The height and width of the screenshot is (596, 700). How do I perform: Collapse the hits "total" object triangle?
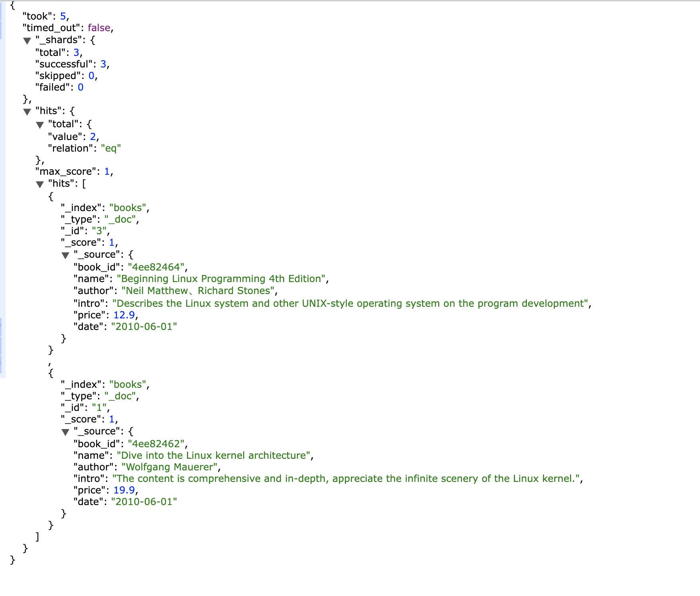(x=40, y=125)
